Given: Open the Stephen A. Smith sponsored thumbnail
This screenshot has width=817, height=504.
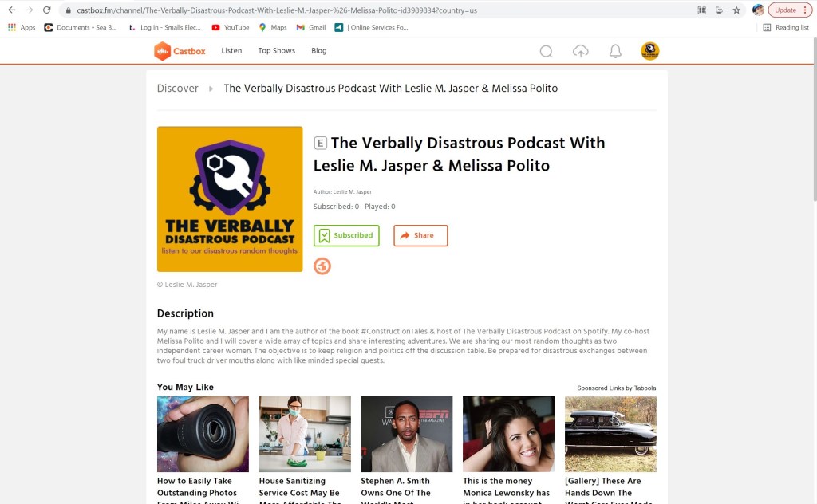Looking at the screenshot, I should (406, 434).
